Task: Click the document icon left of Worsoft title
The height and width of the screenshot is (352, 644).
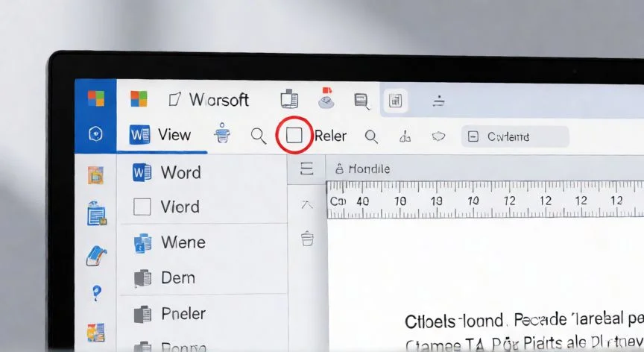Action: 175,99
